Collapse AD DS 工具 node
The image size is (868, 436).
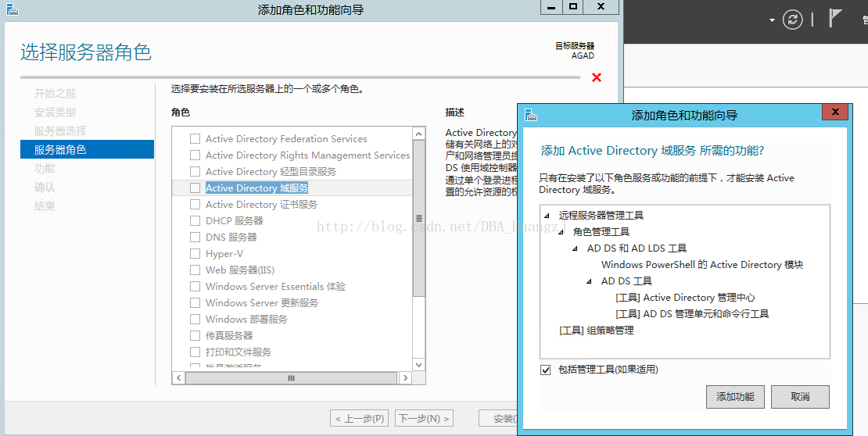tap(590, 281)
